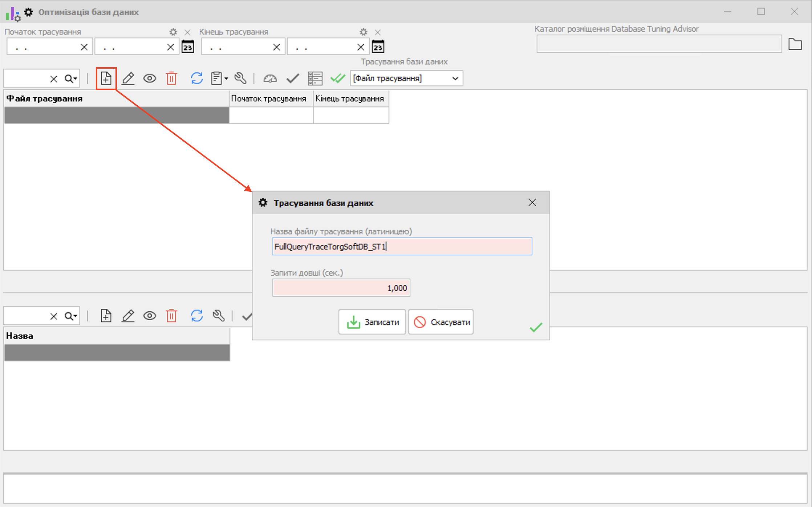This screenshot has height=507, width=812.
Task: Click the Запити довші (сек.) input field
Action: pyautogui.click(x=341, y=288)
